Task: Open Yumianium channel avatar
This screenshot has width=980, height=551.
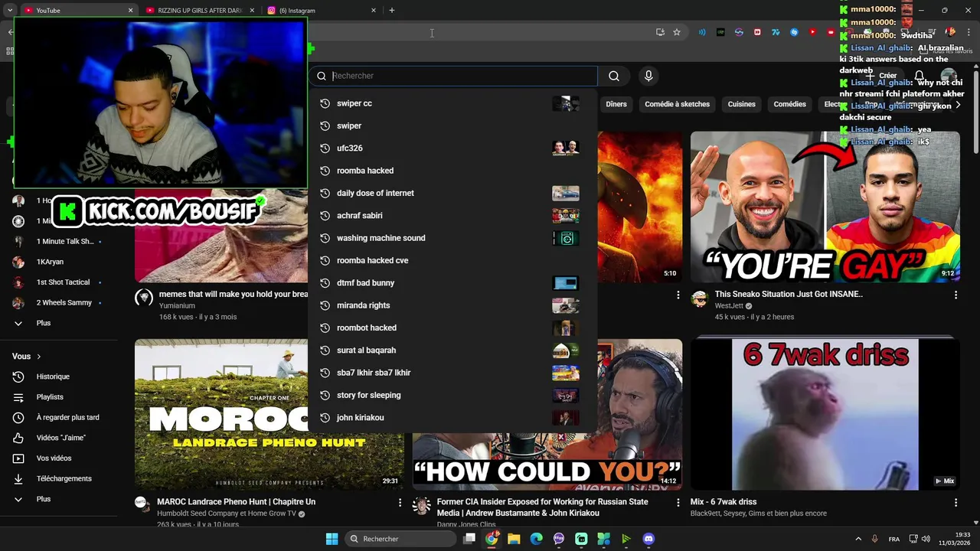Action: tap(144, 298)
